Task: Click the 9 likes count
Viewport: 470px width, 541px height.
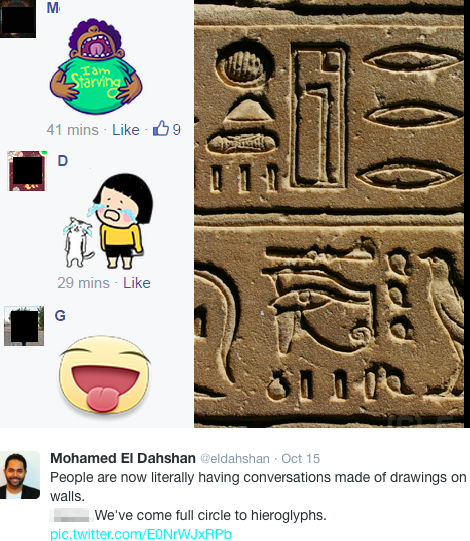Action: click(x=176, y=130)
